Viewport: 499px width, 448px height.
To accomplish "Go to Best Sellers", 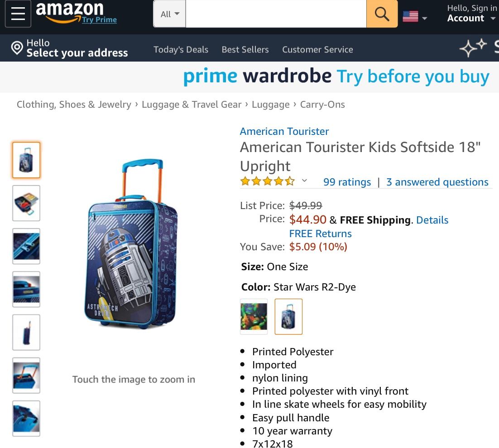I will (x=245, y=49).
